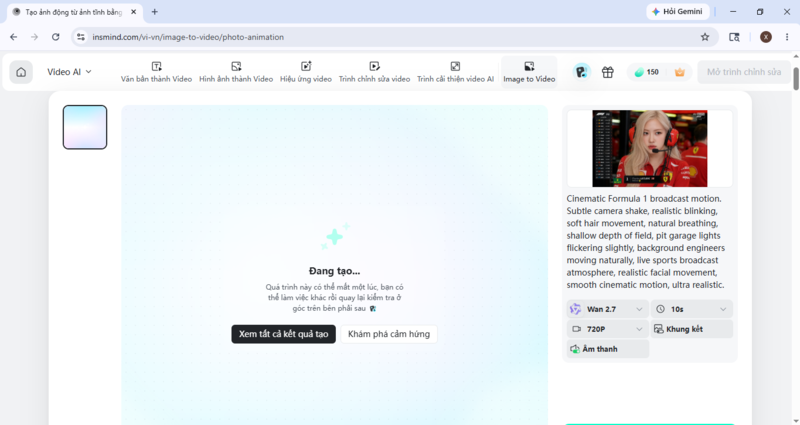Reload the page with refresh icon
The width and height of the screenshot is (800, 425).
tap(56, 37)
